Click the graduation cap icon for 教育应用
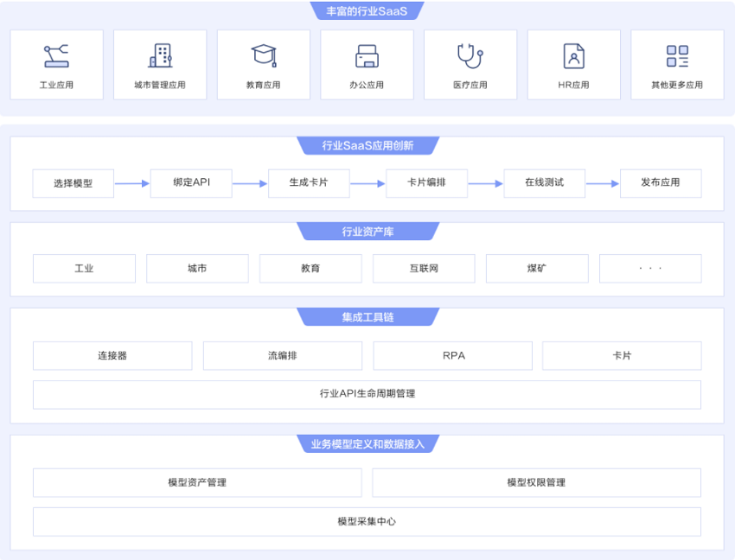This screenshot has width=735, height=560. [x=264, y=56]
